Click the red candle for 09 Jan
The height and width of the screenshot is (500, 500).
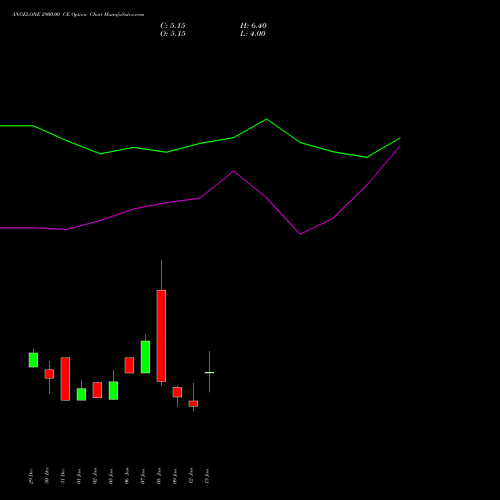[177, 392]
